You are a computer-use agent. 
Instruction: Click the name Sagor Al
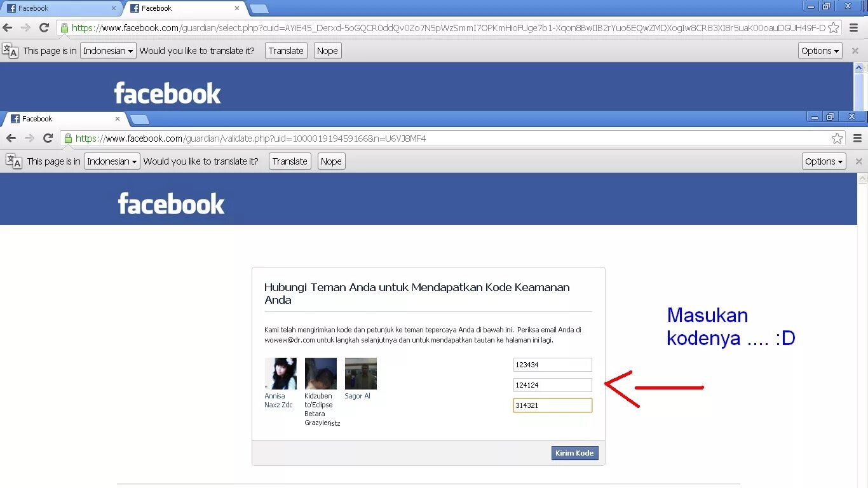pyautogui.click(x=357, y=396)
